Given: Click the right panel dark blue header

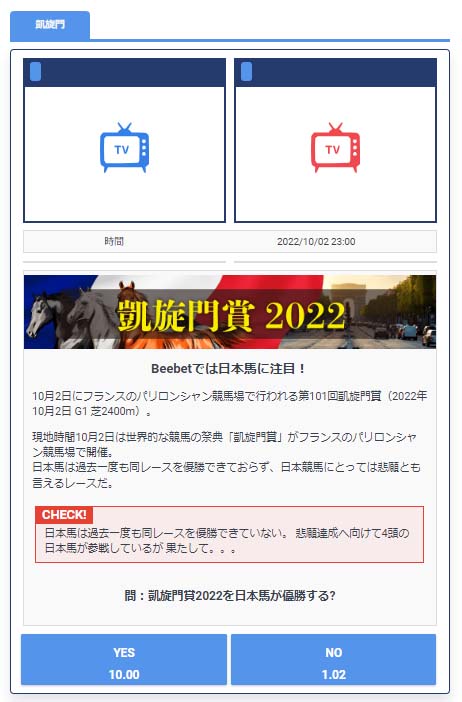Looking at the screenshot, I should [335, 73].
